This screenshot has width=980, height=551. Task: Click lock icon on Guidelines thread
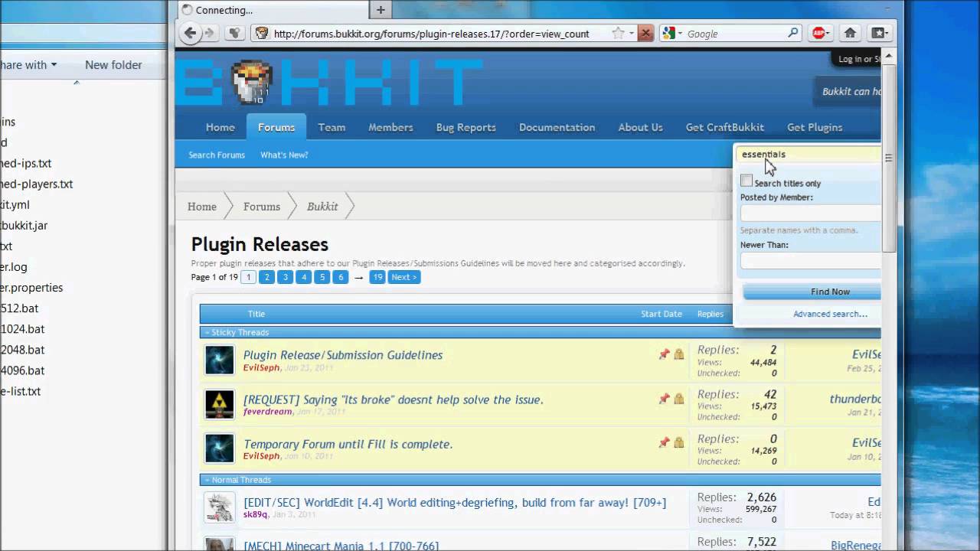[x=678, y=354]
